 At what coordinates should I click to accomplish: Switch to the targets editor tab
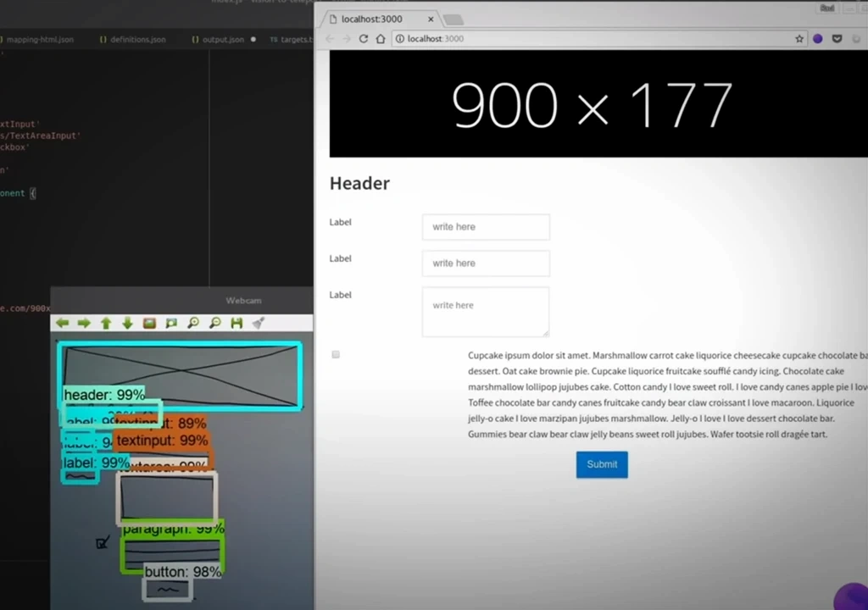coord(292,40)
